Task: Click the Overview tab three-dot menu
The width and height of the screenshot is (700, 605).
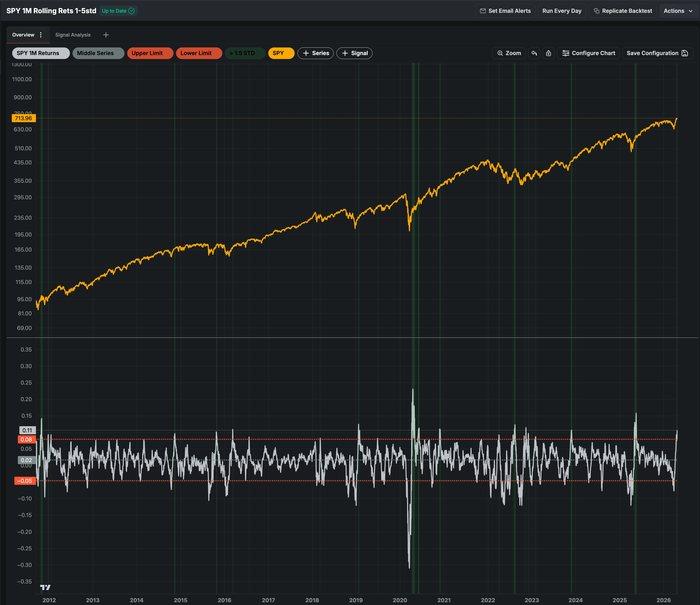Action: point(41,35)
